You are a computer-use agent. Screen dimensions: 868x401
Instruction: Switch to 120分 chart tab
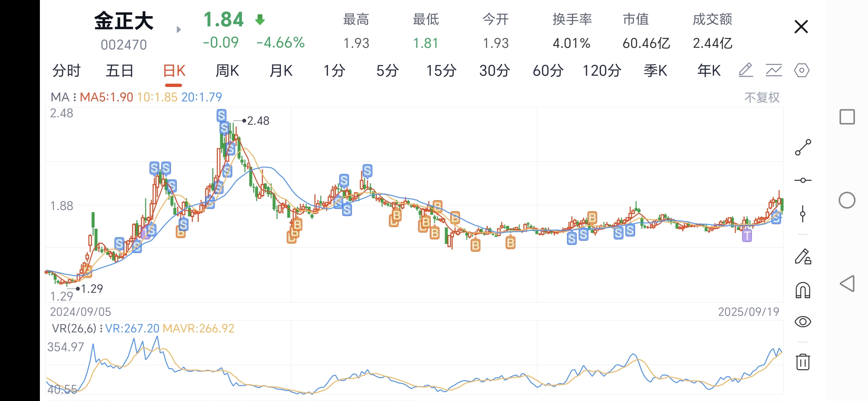602,71
